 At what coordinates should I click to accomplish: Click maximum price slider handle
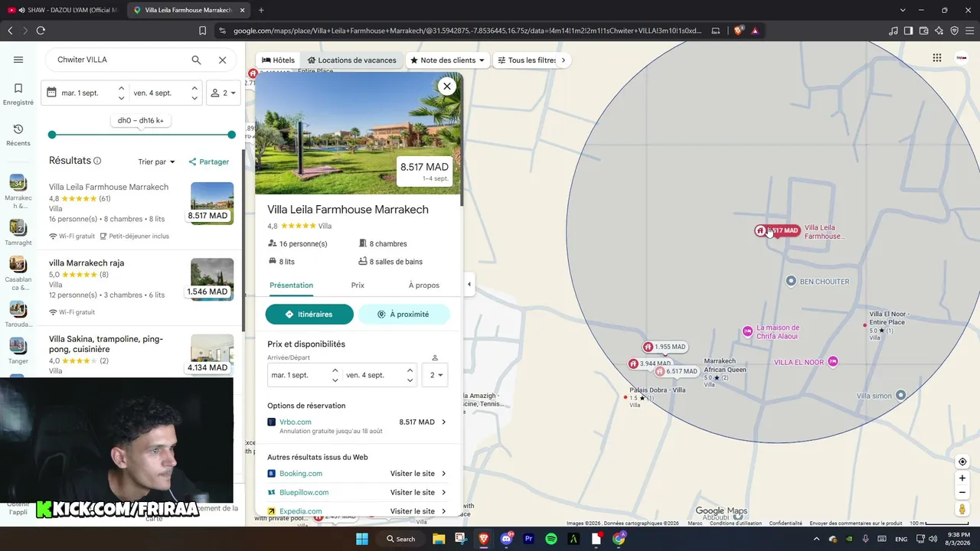tap(231, 135)
